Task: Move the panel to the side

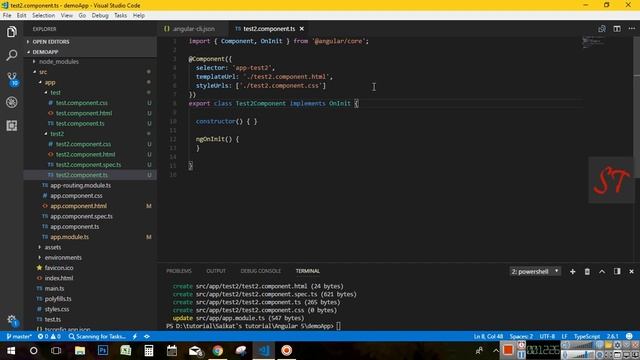Action: pyautogui.click(x=617, y=271)
